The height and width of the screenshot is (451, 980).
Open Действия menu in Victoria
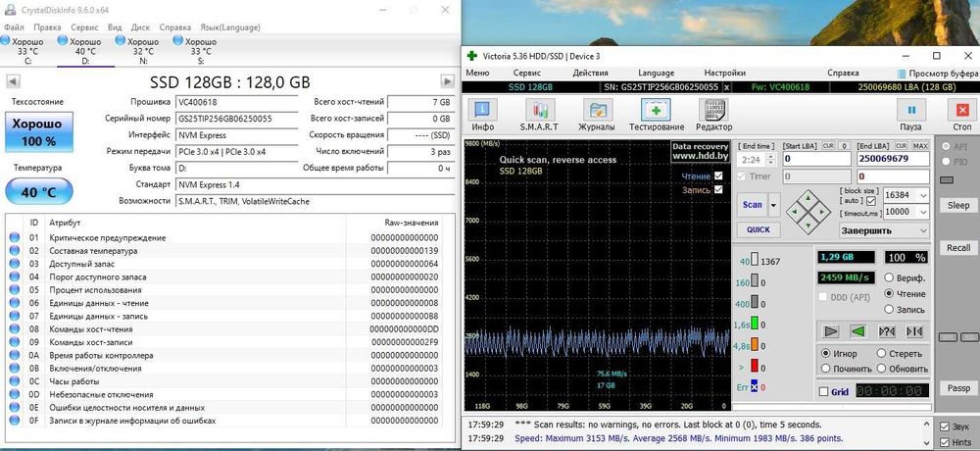click(590, 74)
